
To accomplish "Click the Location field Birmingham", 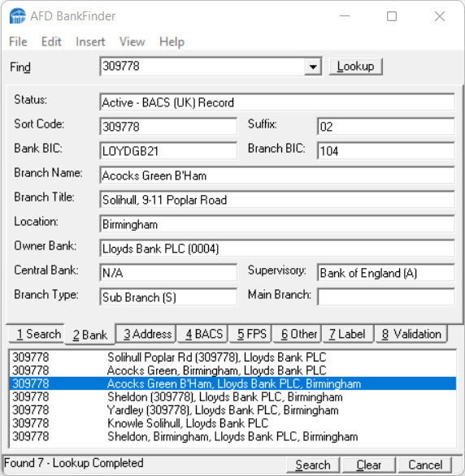I will pyautogui.click(x=277, y=224).
